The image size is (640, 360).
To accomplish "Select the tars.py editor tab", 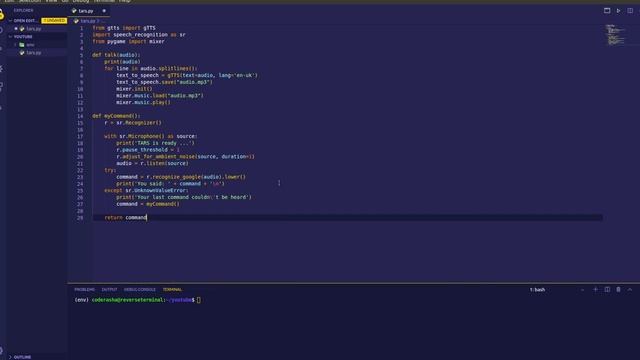I will coord(89,11).
